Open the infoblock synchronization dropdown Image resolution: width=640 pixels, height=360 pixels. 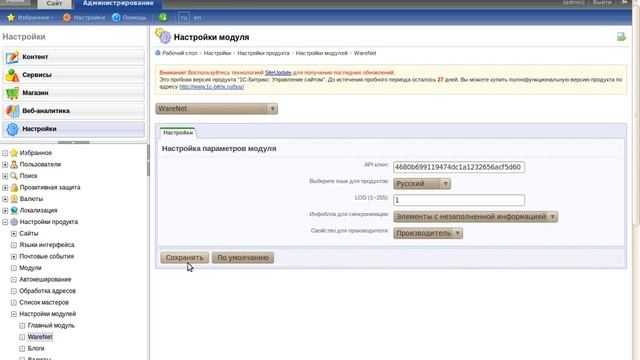476,217
